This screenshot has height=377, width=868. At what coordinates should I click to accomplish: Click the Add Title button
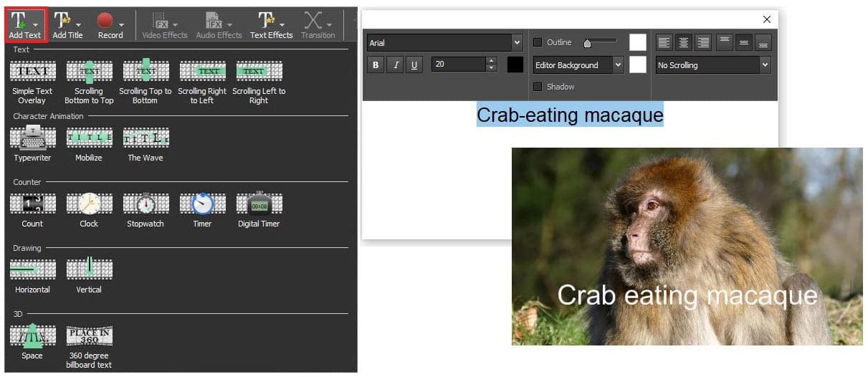coord(67,25)
